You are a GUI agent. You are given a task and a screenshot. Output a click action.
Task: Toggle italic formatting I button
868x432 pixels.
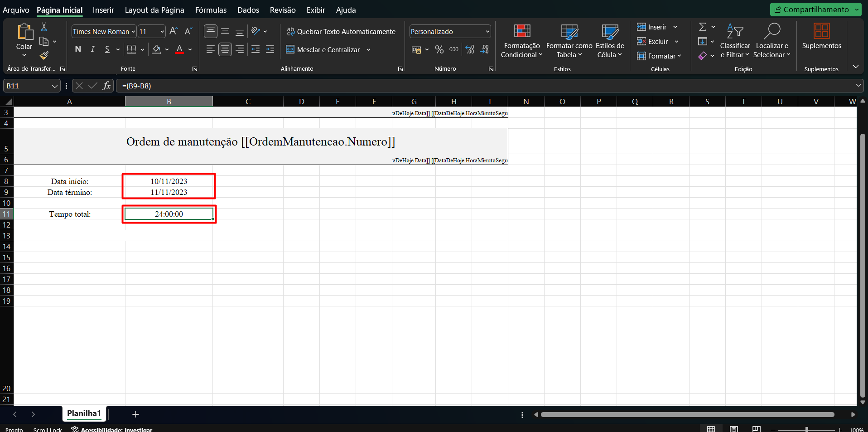(x=92, y=49)
